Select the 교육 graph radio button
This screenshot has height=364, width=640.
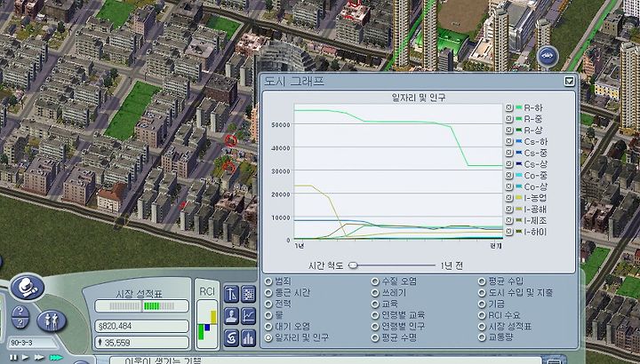click(x=375, y=305)
